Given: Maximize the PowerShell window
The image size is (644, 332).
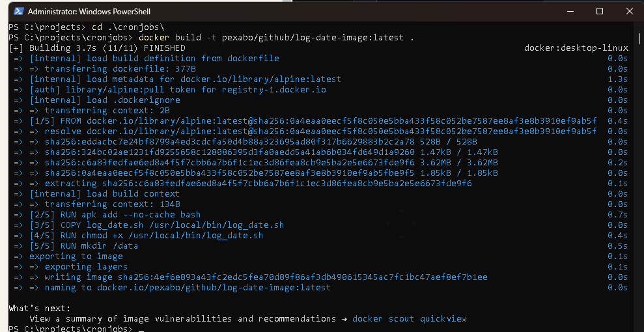Looking at the screenshot, I should pos(599,12).
